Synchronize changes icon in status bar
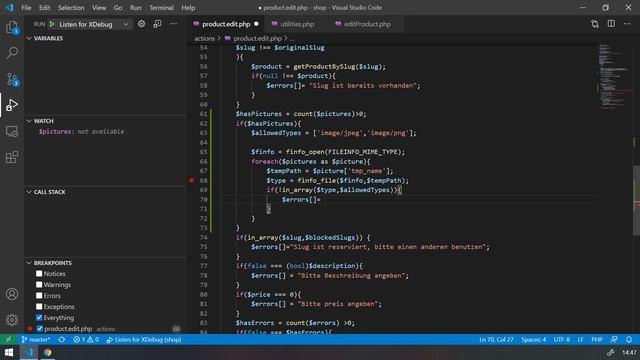The image size is (640, 360). click(62, 340)
